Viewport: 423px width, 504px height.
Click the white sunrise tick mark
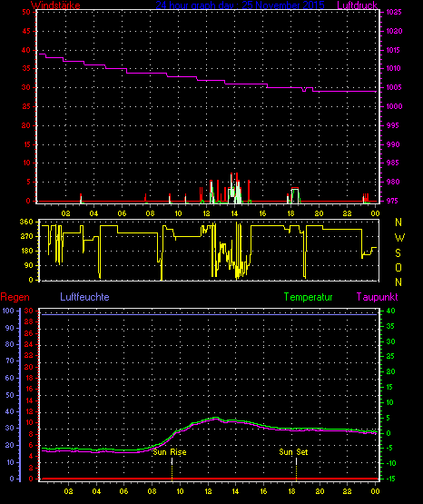(172, 461)
